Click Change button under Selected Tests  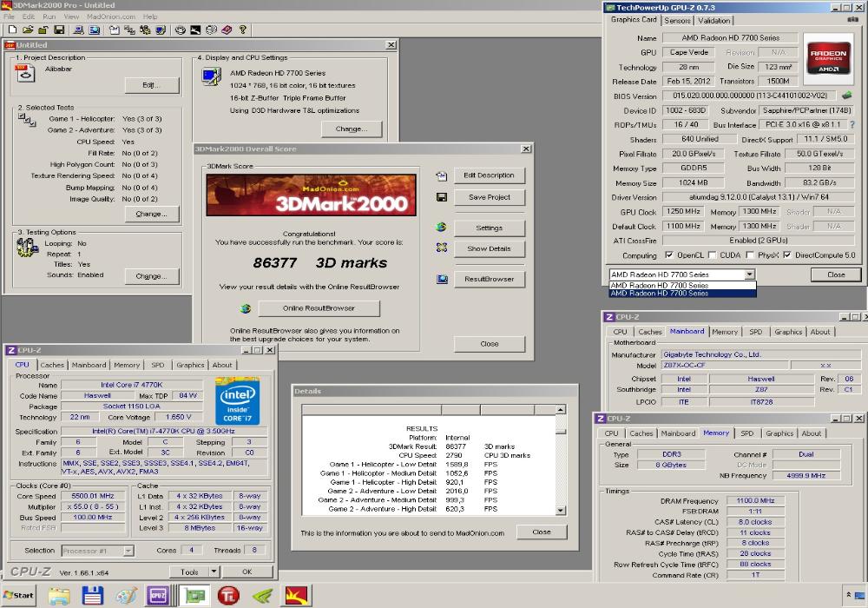pyautogui.click(x=151, y=214)
